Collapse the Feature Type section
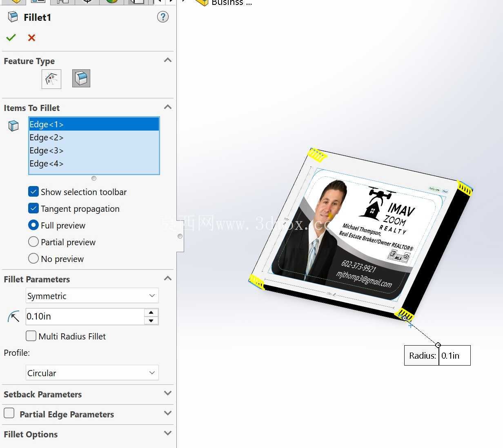Image resolution: width=503 pixels, height=448 pixels. (x=167, y=60)
